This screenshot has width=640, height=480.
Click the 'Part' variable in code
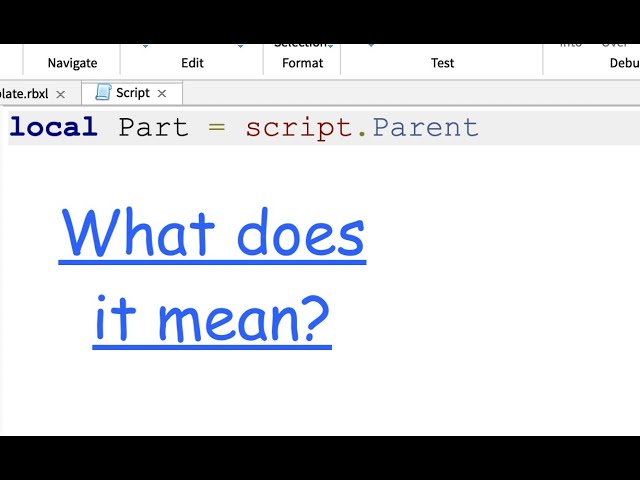(153, 127)
